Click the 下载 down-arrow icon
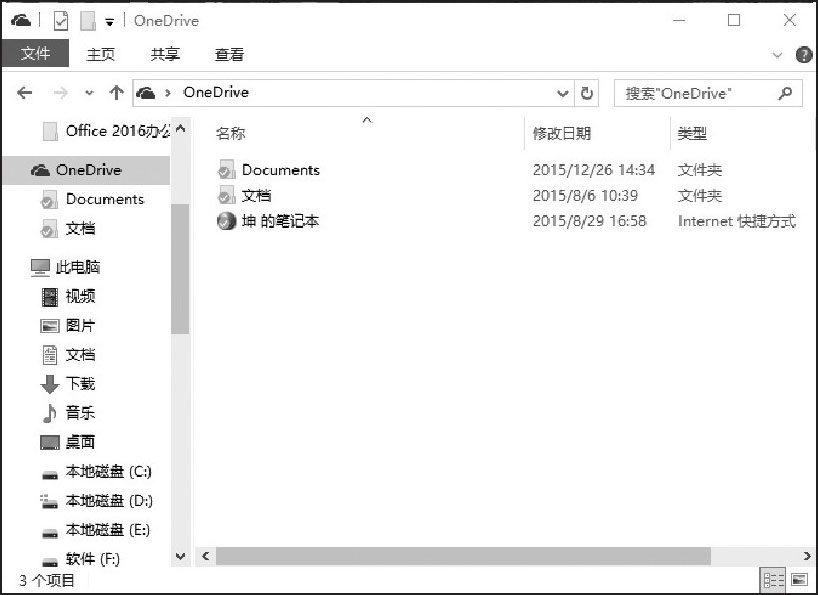 click(50, 384)
